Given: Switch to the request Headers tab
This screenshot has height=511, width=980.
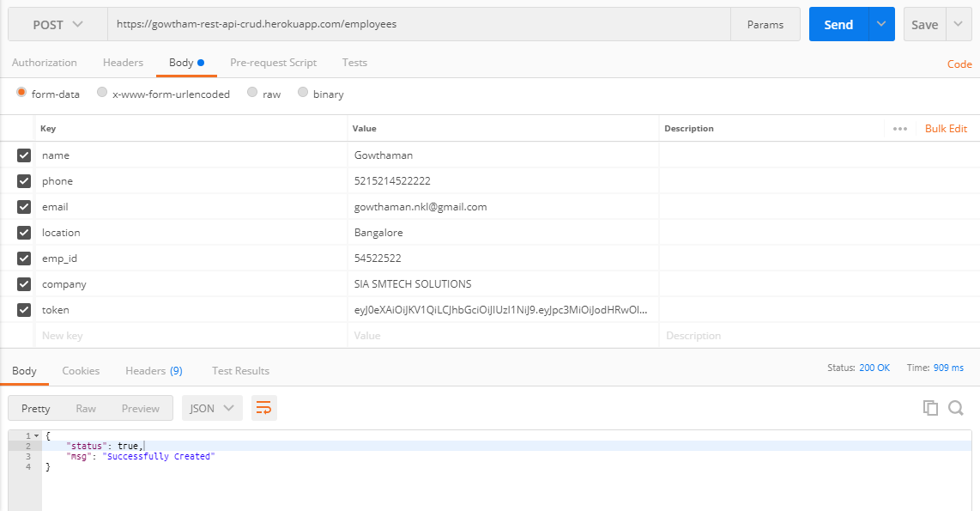Looking at the screenshot, I should point(123,63).
